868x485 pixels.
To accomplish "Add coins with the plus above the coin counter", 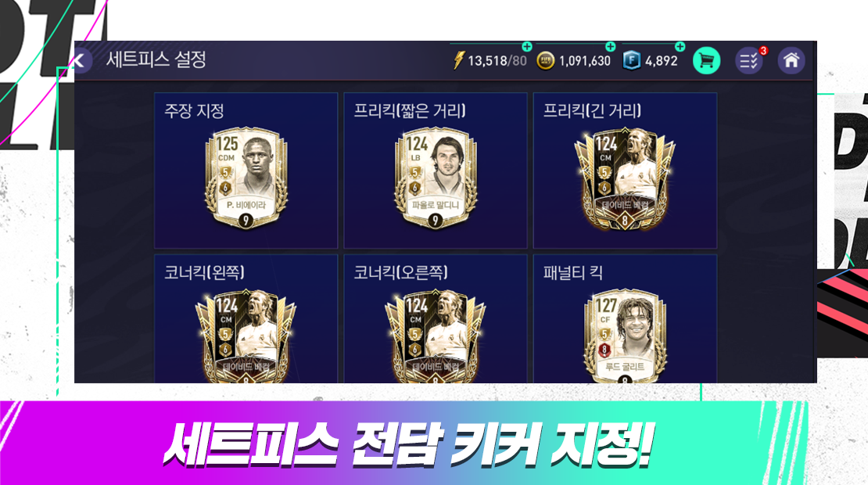I will (x=610, y=46).
